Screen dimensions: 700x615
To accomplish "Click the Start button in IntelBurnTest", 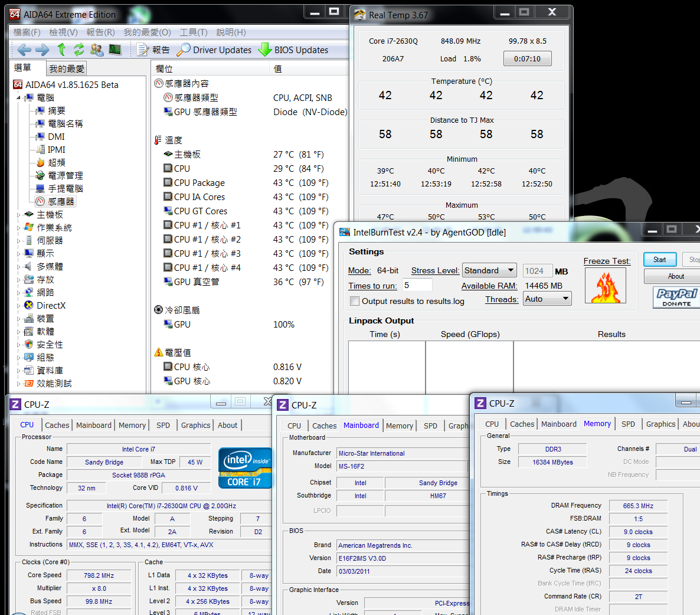I will pyautogui.click(x=660, y=260).
